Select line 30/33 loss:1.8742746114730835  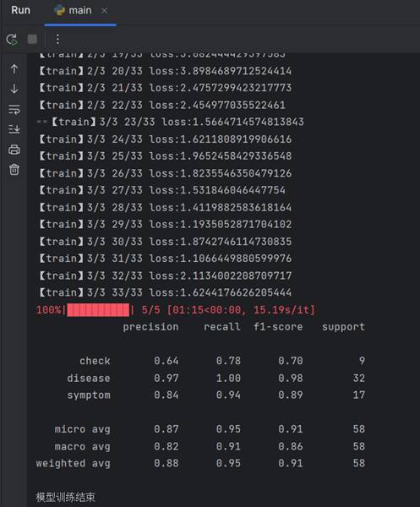tap(165, 242)
